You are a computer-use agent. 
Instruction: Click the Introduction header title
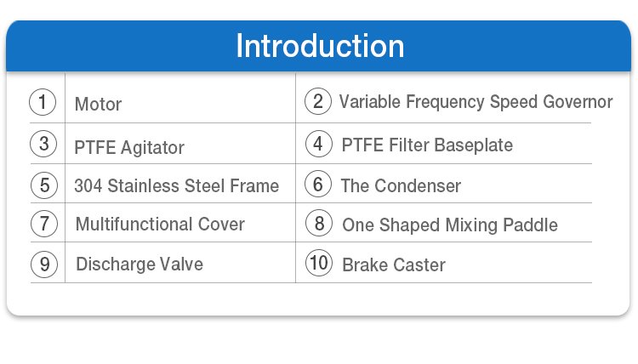point(320,46)
